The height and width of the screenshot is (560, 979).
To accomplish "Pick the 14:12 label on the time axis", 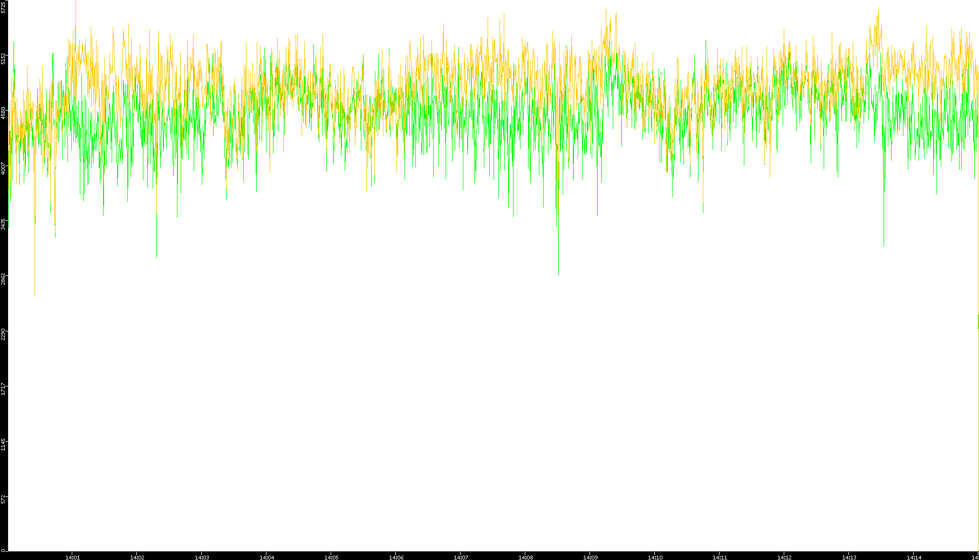I will (784, 557).
